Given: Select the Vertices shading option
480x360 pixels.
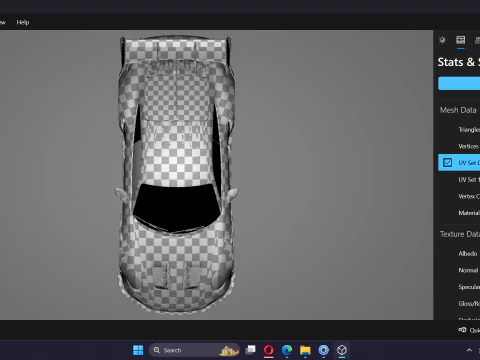Looking at the screenshot, I should tap(469, 146).
